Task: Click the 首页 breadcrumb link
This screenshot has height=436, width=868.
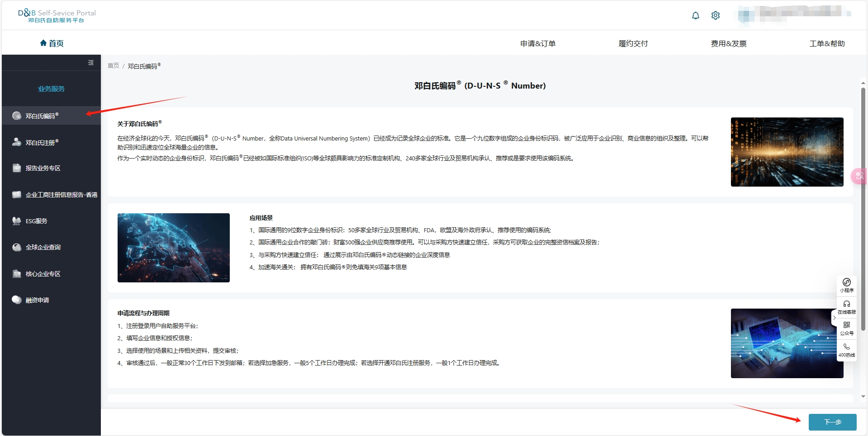Action: pyautogui.click(x=113, y=66)
